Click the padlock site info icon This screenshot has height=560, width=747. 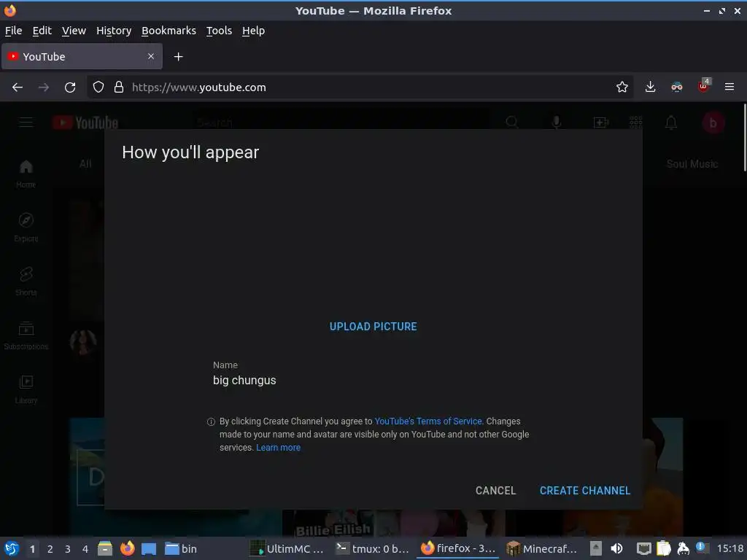point(119,87)
